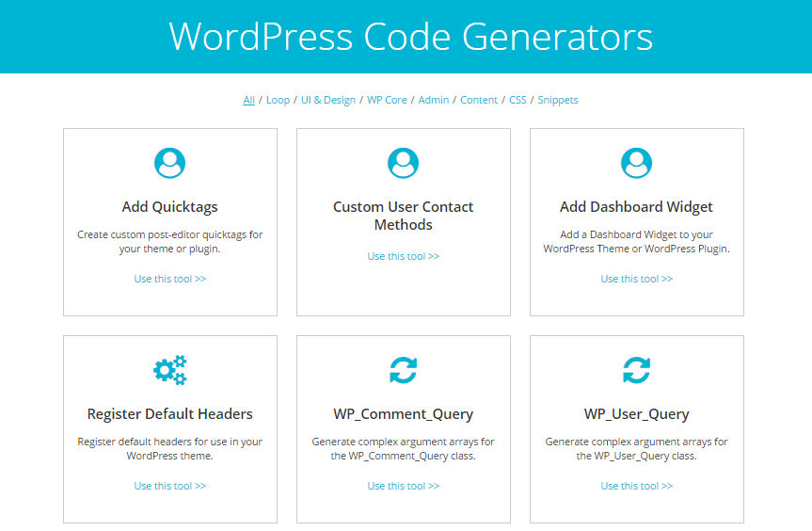Show Content generators
812x531 pixels.
click(x=479, y=100)
